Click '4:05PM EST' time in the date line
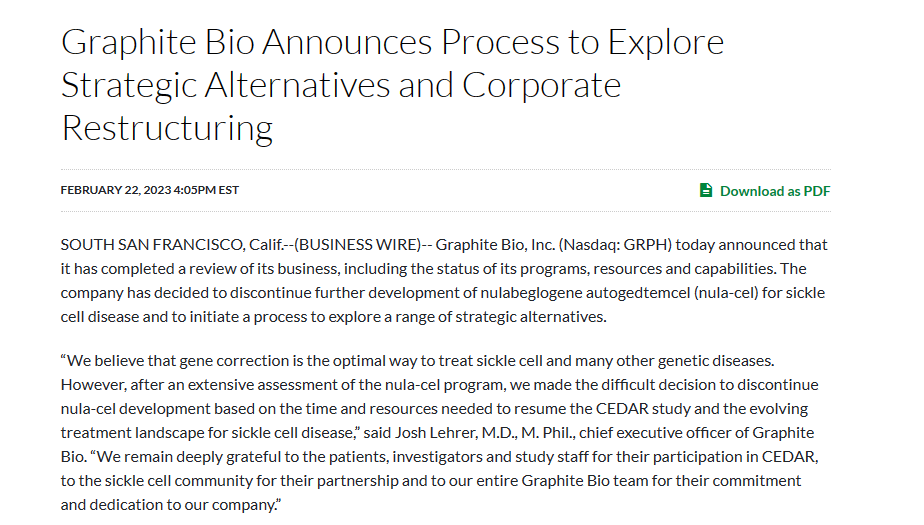The image size is (924, 525). pyautogui.click(x=208, y=190)
